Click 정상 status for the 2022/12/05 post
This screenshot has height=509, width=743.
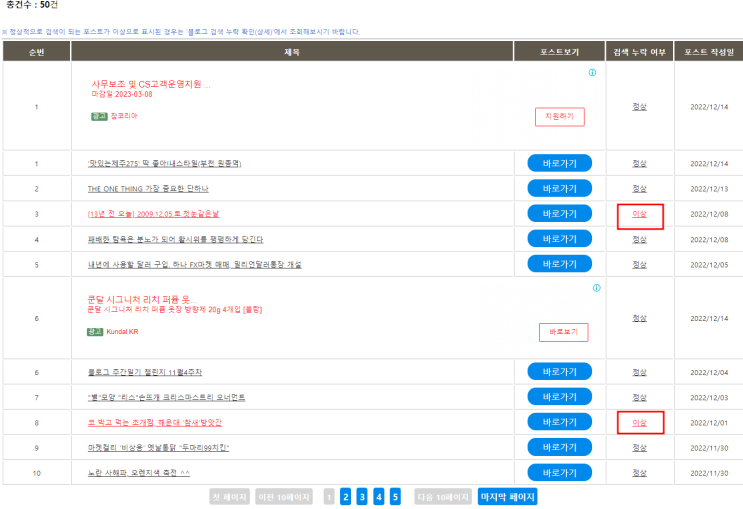tap(639, 264)
